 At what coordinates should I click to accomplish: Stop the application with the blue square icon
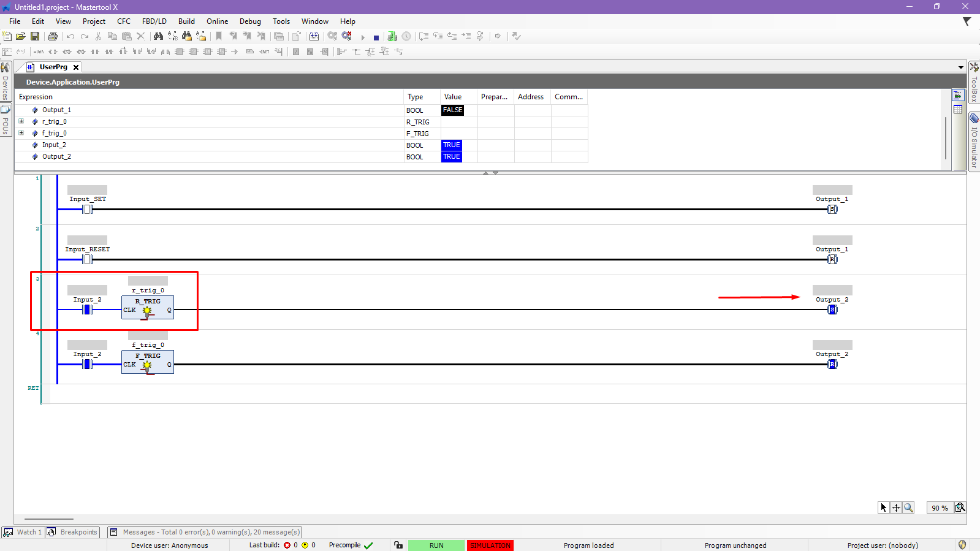[x=376, y=37]
